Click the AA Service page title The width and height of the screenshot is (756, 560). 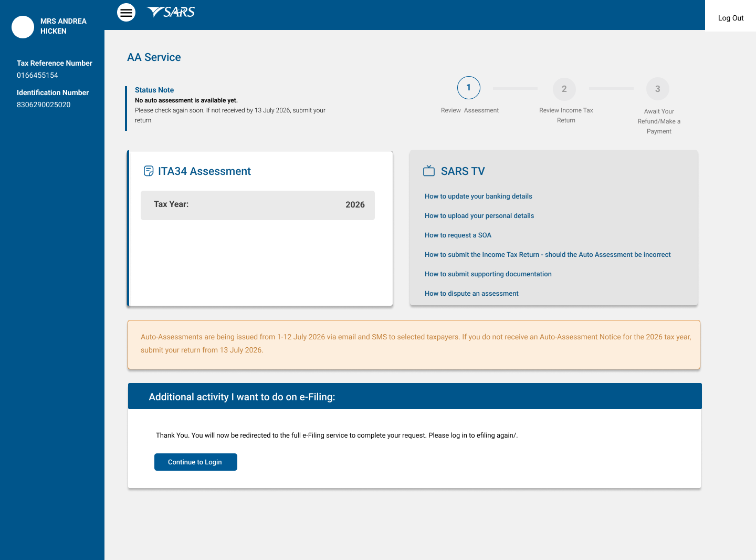[x=154, y=57]
